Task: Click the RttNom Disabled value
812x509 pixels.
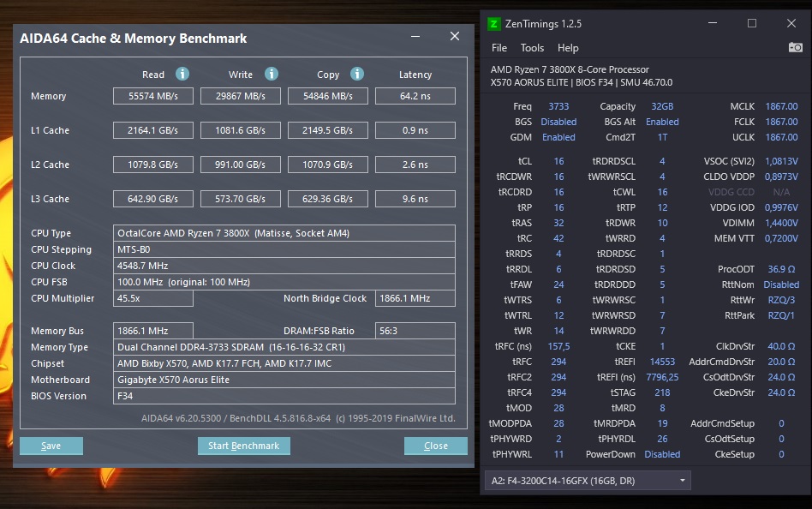Action: [x=781, y=284]
